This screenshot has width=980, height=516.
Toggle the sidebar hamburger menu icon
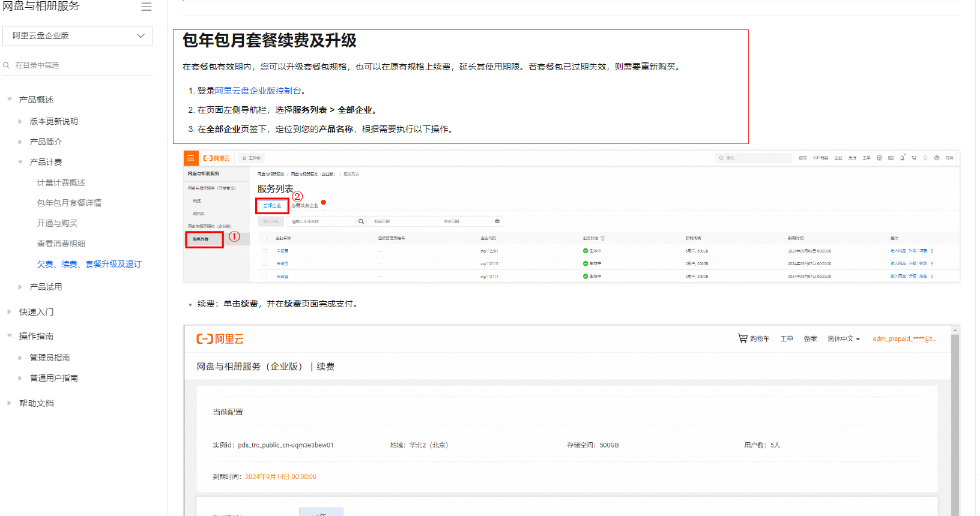[x=146, y=7]
